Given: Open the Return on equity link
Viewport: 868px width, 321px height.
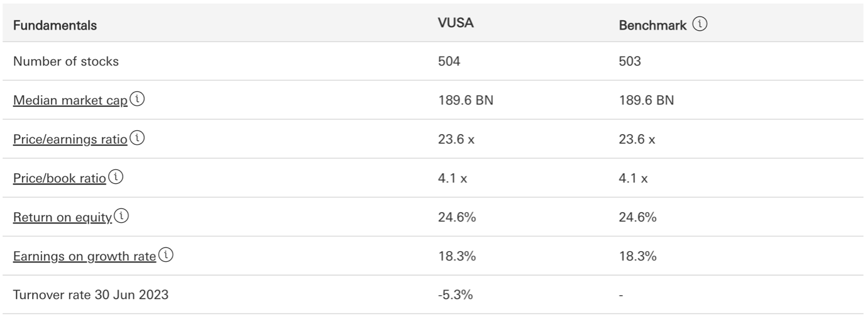Looking at the screenshot, I should [63, 217].
